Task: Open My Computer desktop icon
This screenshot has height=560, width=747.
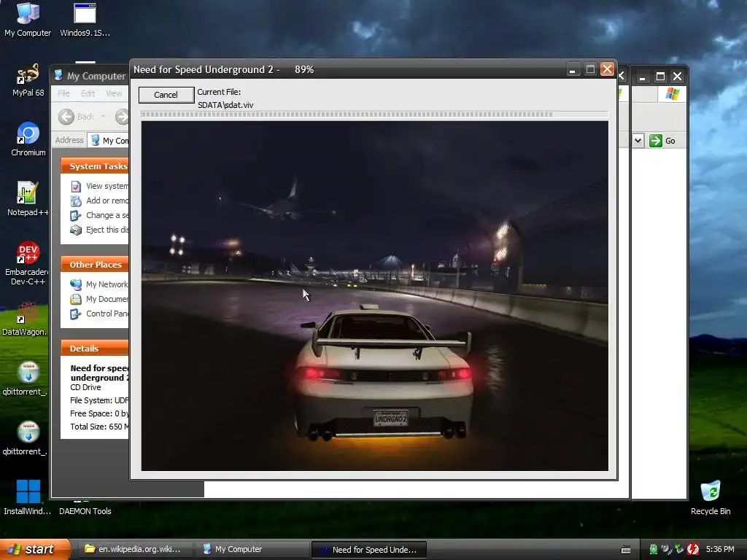Action: [28, 20]
